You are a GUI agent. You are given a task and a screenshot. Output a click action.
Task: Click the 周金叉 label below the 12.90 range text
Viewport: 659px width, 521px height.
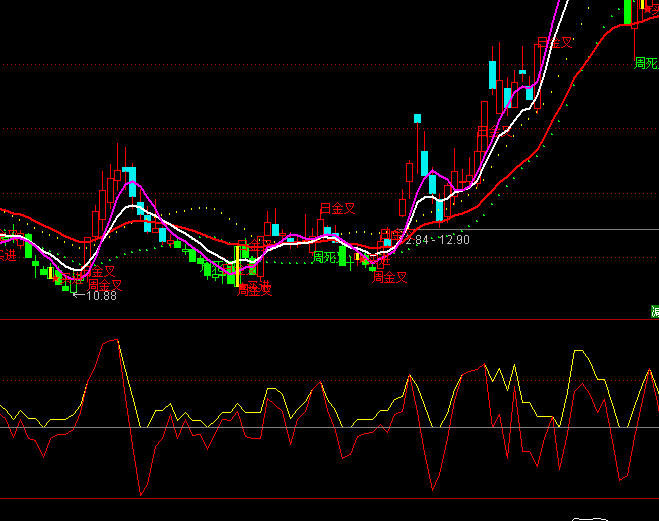click(x=390, y=277)
